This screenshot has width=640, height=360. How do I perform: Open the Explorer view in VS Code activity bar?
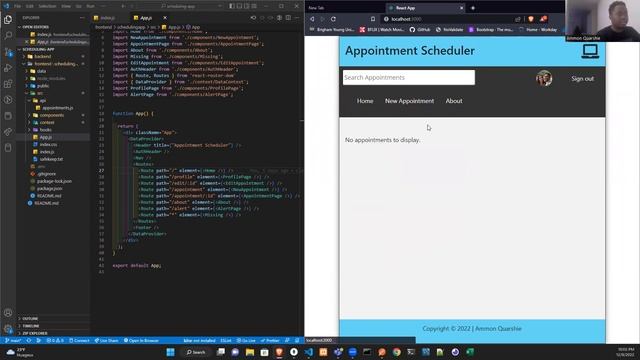point(8,20)
